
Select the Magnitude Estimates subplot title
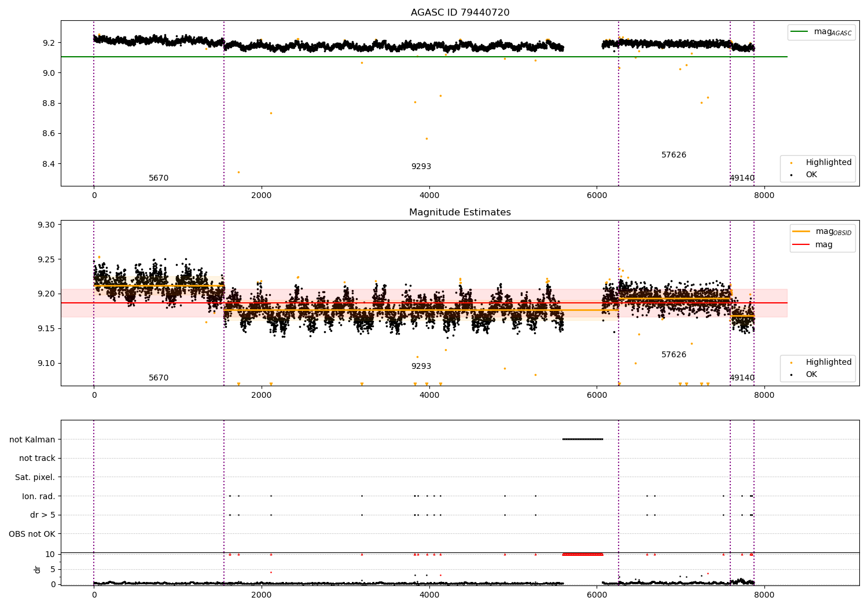click(x=460, y=213)
